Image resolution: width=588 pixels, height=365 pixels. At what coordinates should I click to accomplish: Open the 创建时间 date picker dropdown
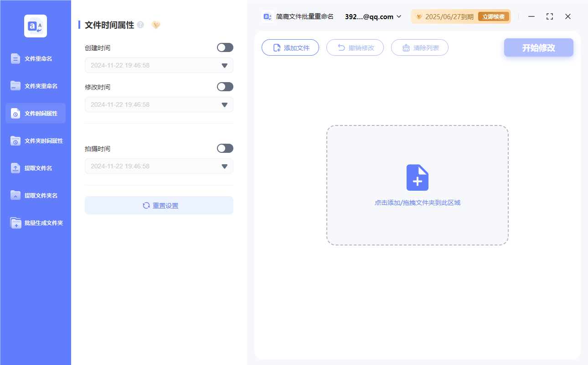coord(224,65)
